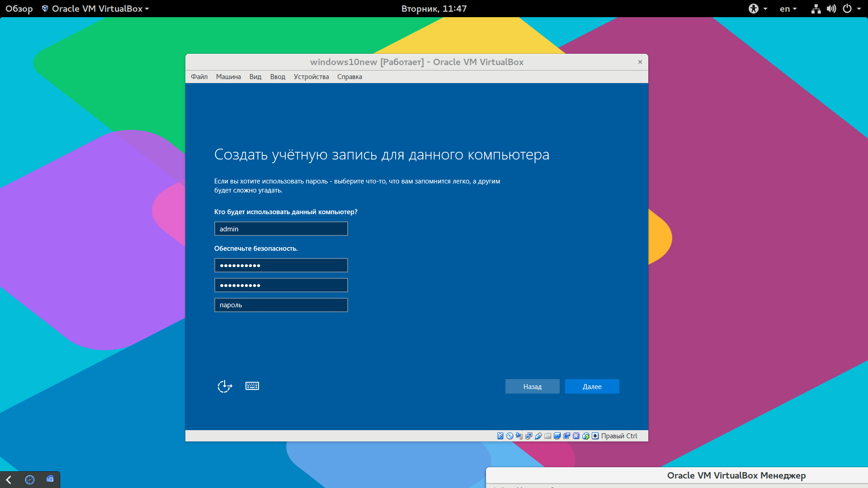Image resolution: width=868 pixels, height=488 pixels.
Task: Click the username field containing admin
Action: coord(281,229)
